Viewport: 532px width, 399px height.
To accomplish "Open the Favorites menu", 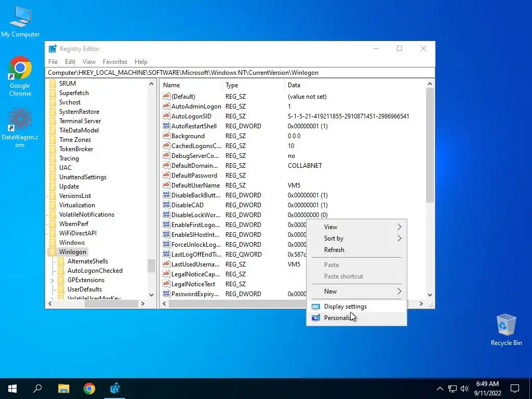I will [x=115, y=62].
